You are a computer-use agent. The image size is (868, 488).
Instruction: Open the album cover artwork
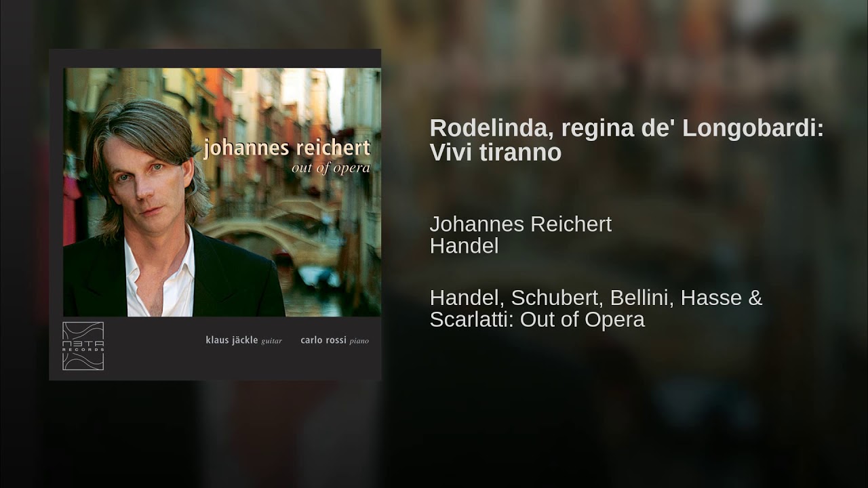(x=215, y=214)
